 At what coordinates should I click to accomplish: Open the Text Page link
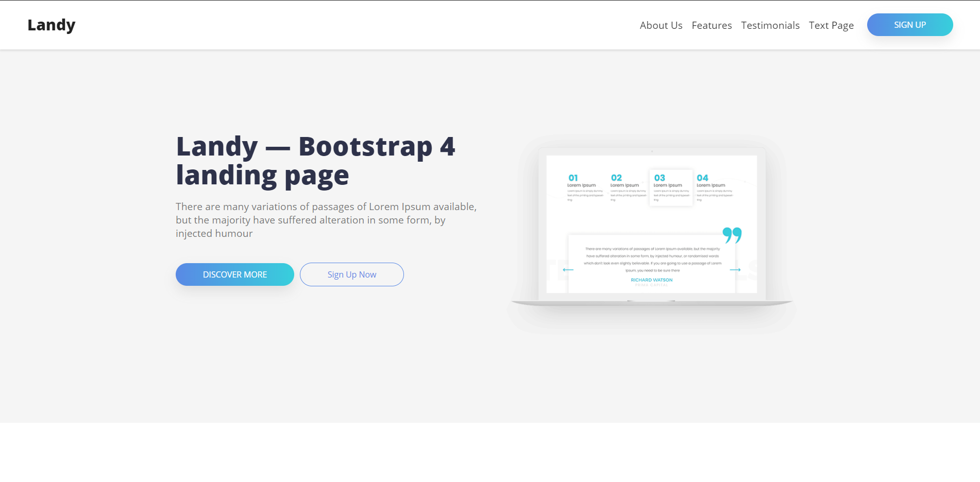pyautogui.click(x=831, y=25)
